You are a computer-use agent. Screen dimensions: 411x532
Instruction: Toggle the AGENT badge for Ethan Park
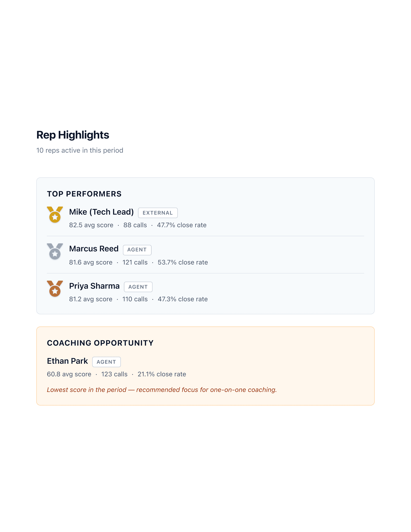tap(106, 362)
